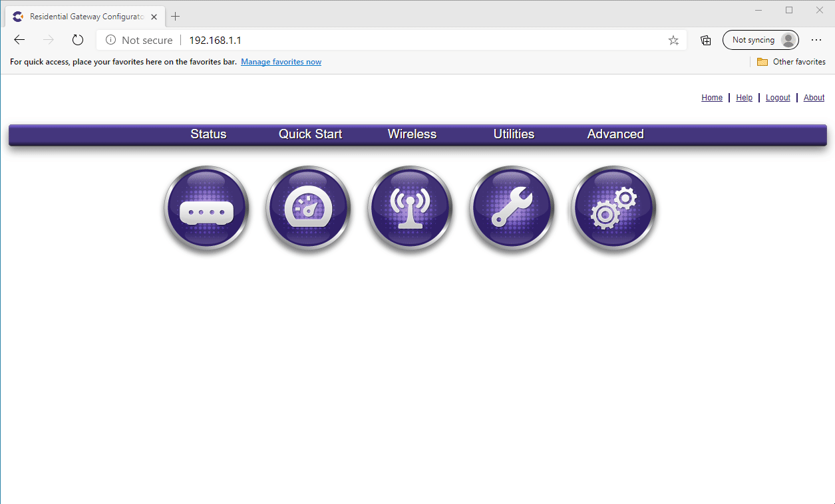The height and width of the screenshot is (504, 835).
Task: Open the Quick Start speedometer icon
Action: [308, 208]
